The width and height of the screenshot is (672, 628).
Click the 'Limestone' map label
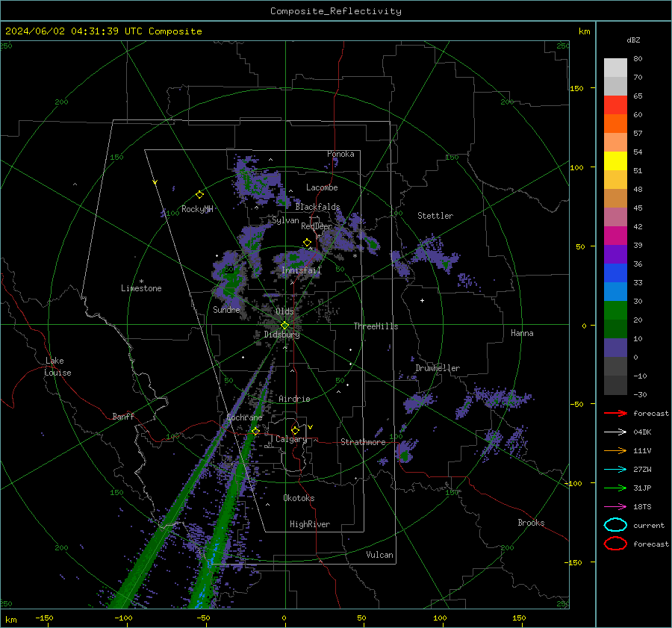pyautogui.click(x=141, y=288)
